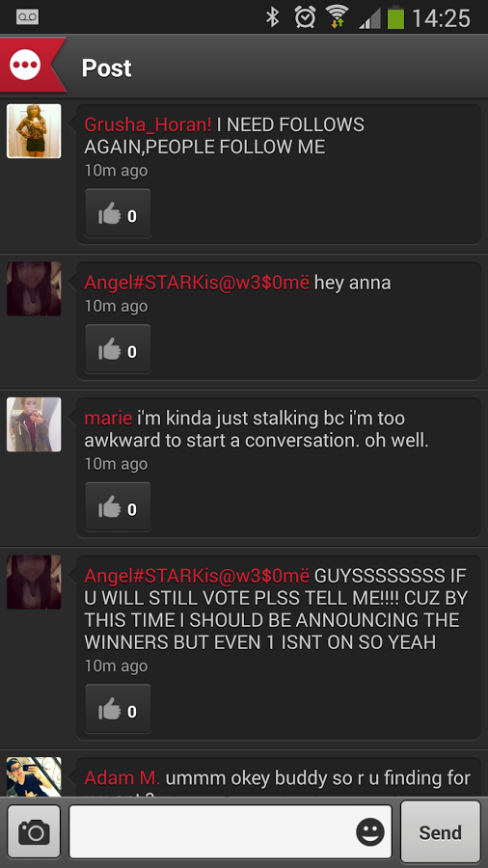This screenshot has height=868, width=488.
Task: Tap the Bluetooth status bar icon
Action: [272, 17]
